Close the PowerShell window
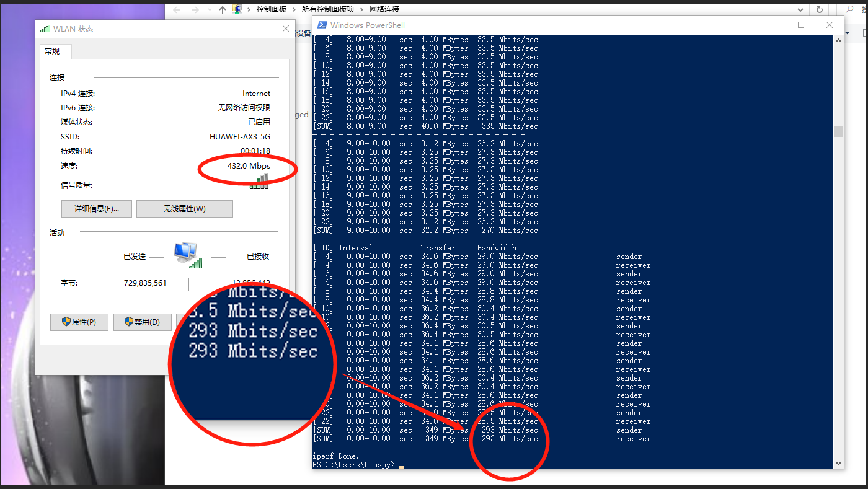Image resolution: width=868 pixels, height=489 pixels. [x=830, y=25]
